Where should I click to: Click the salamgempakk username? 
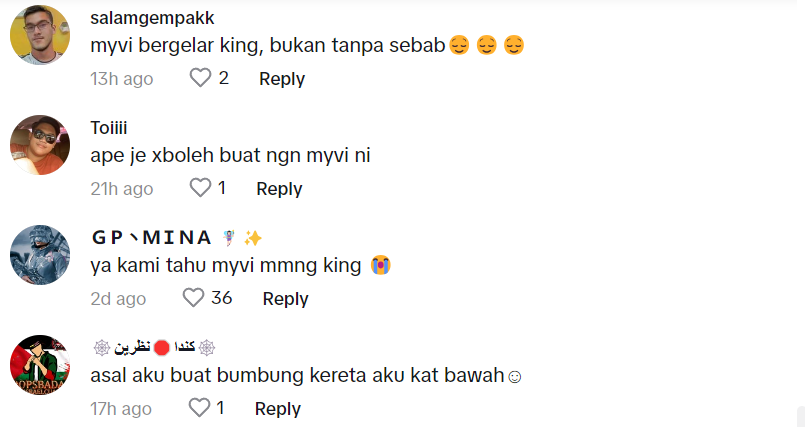coord(152,18)
